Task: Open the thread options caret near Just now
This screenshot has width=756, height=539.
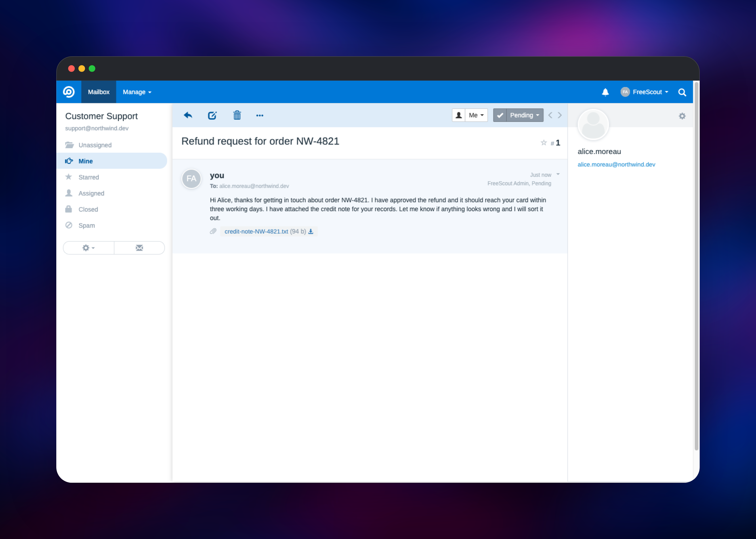Action: 558,174
